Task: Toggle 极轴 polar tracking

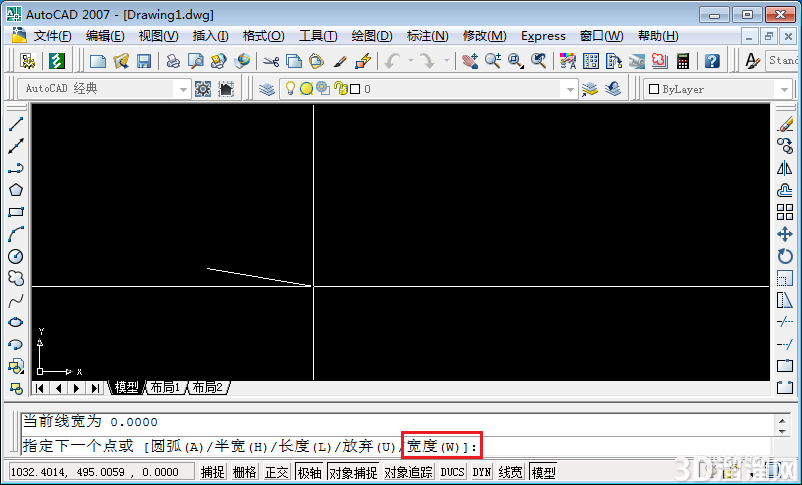Action: click(x=309, y=472)
